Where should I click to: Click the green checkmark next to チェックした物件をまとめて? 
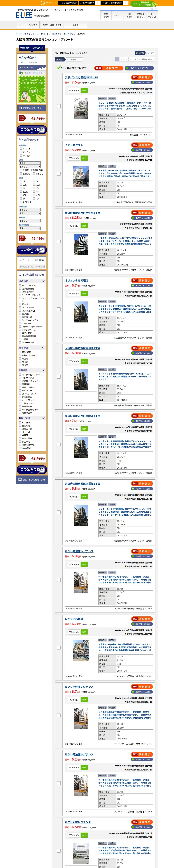click(58, 68)
